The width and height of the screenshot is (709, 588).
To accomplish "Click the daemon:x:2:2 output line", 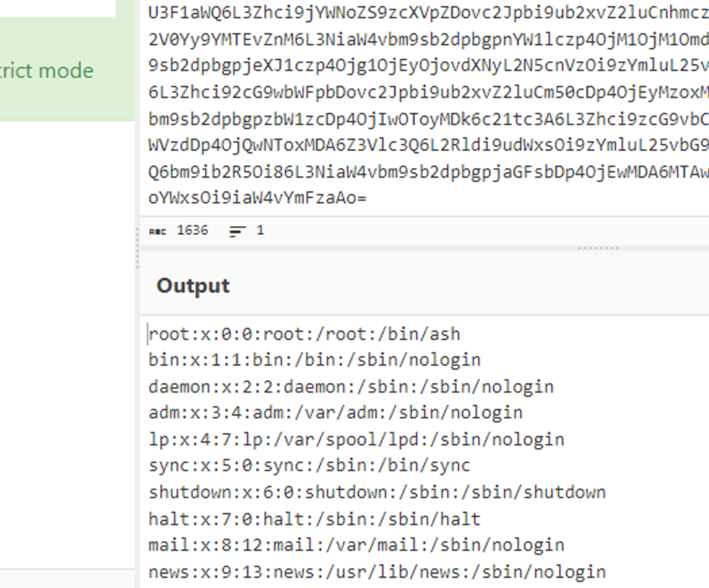I will click(x=351, y=387).
